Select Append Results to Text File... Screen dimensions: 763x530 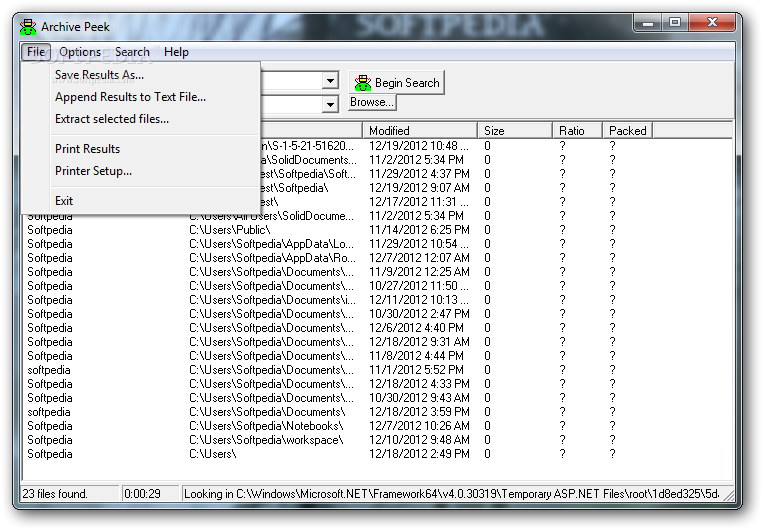[155, 97]
